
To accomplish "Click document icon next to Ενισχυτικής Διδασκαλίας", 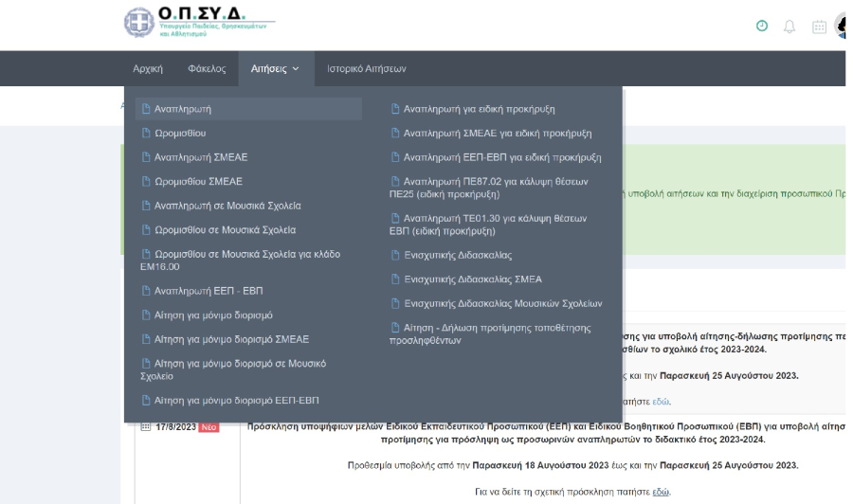I will point(395,255).
